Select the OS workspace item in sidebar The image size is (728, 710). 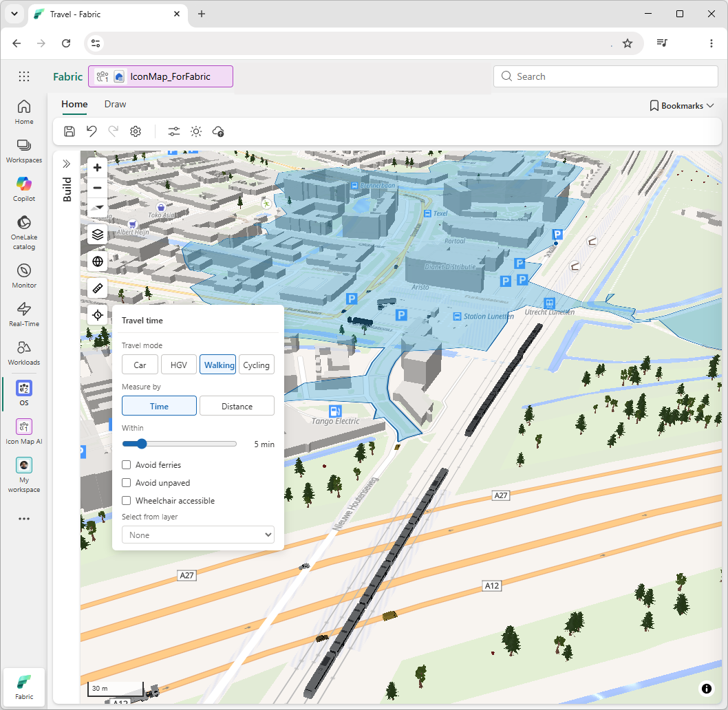click(x=24, y=393)
